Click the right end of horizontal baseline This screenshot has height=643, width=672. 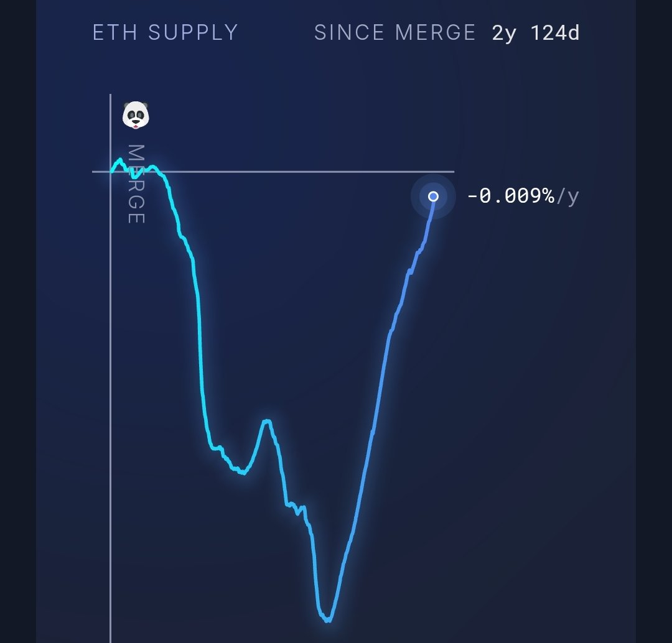(x=454, y=172)
